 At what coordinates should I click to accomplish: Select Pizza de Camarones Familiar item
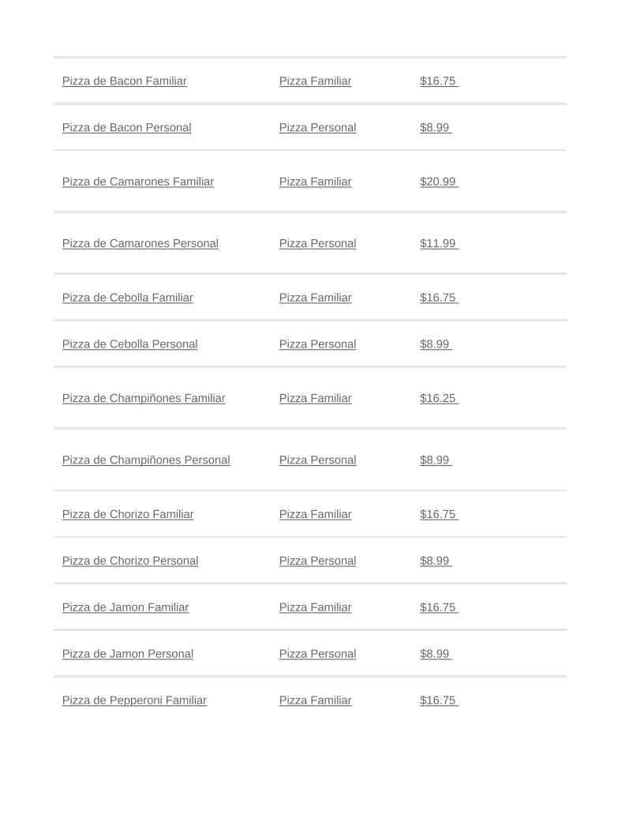click(x=137, y=182)
